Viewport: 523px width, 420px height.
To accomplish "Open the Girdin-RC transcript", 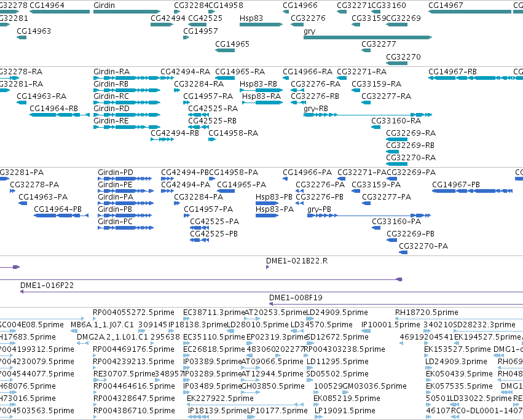I will [127, 103].
